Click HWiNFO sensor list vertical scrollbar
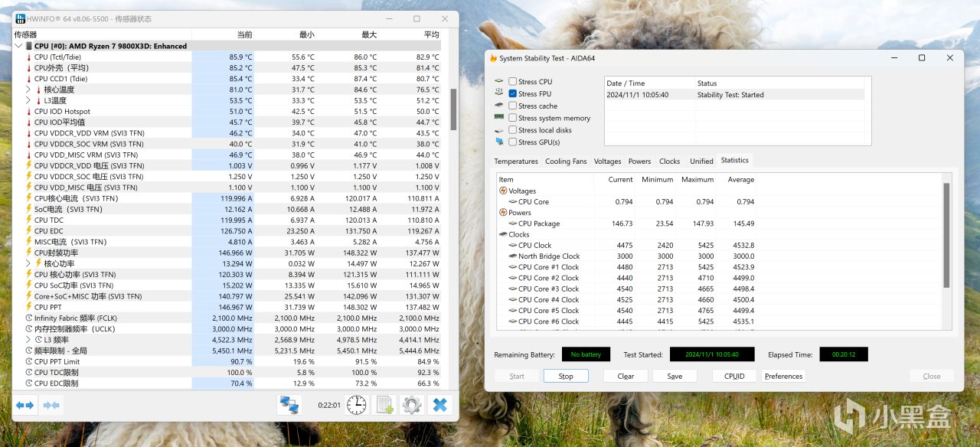 click(x=453, y=109)
